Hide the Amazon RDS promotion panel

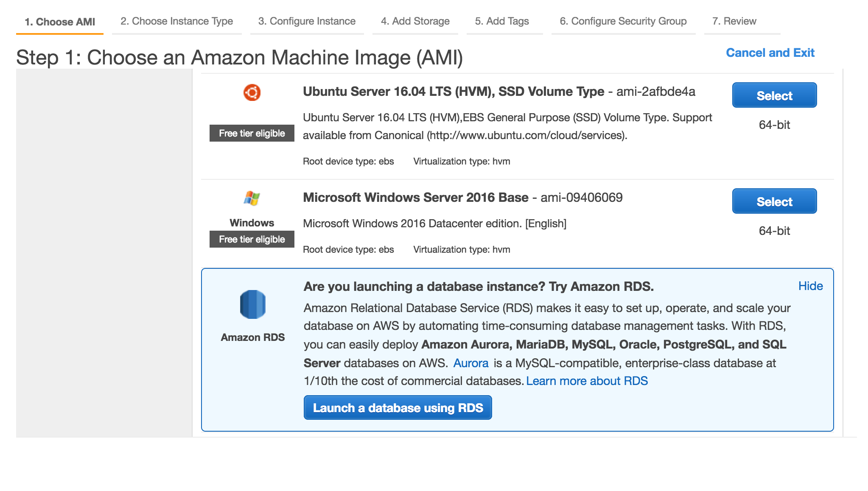pos(810,286)
